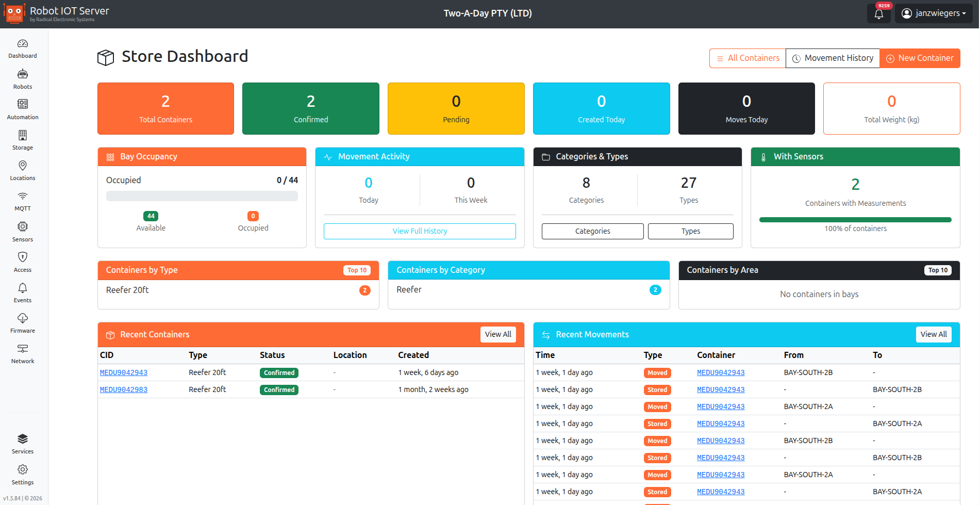Click the notifications bell with 9259 badge
The image size is (980, 505).
coord(879,13)
